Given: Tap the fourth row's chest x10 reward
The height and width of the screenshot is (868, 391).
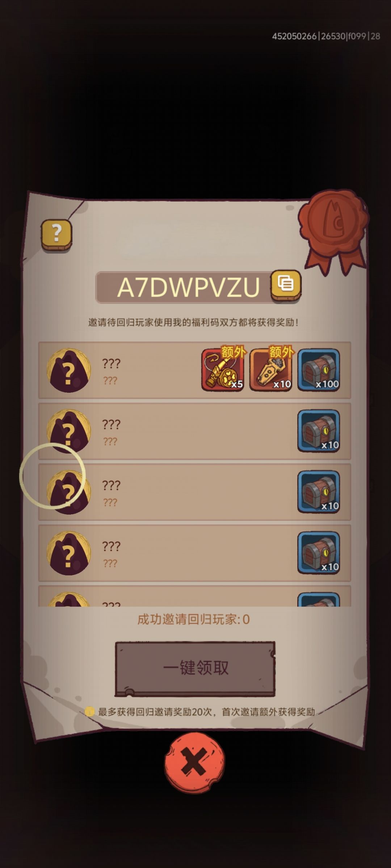Looking at the screenshot, I should click(x=319, y=553).
